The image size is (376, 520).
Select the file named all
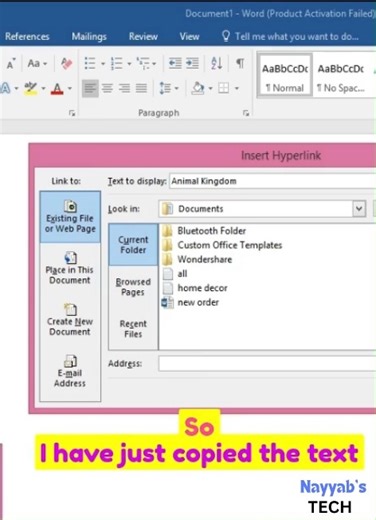point(174,274)
